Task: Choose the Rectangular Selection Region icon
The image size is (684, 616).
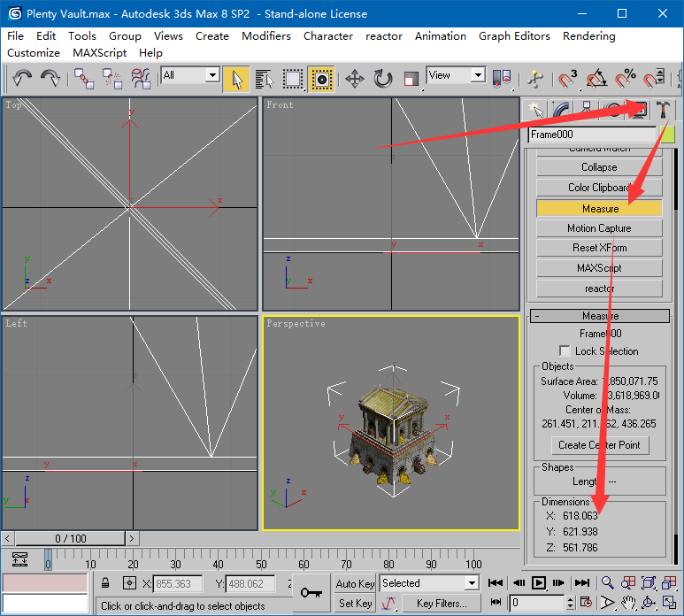Action: 293,79
